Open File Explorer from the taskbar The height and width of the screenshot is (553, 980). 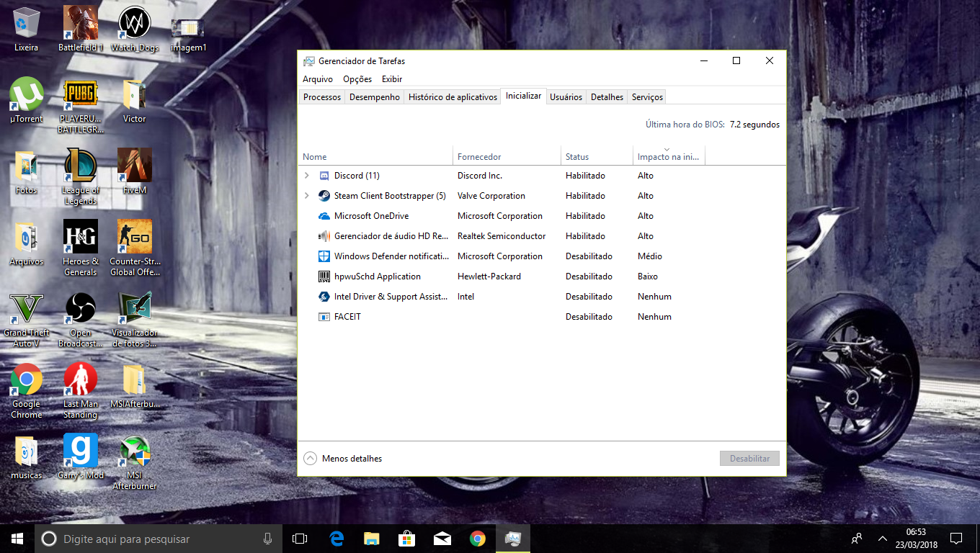point(371,539)
